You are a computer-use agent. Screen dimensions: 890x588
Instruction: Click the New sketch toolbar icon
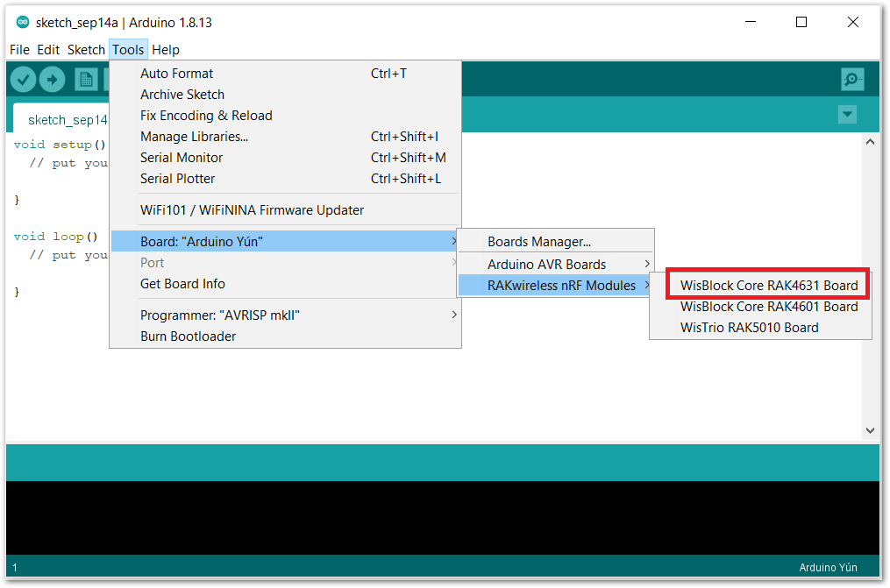[86, 80]
